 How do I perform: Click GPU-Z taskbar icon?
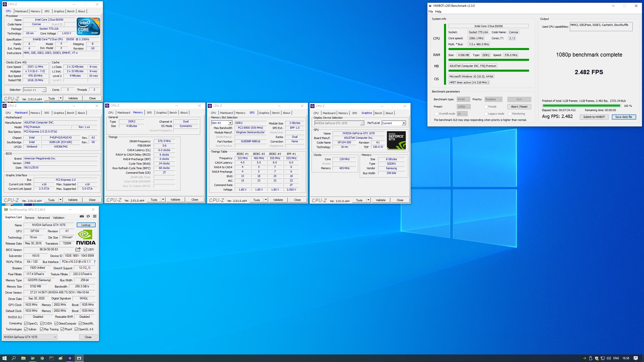point(32,358)
